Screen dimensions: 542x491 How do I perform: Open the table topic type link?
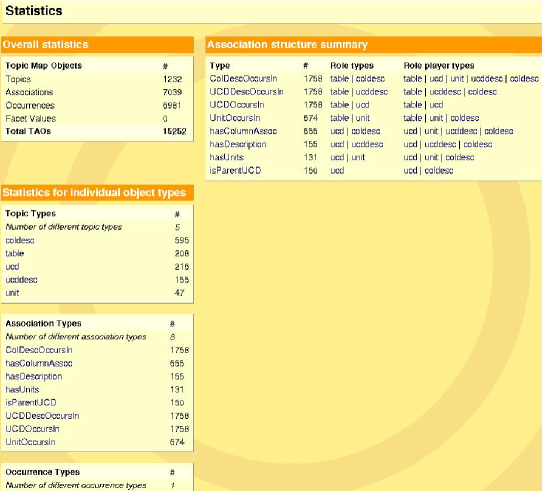15,254
